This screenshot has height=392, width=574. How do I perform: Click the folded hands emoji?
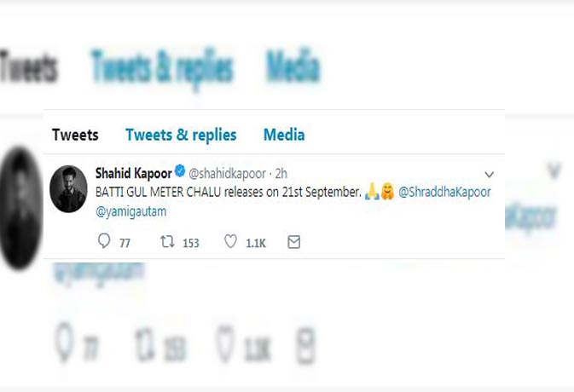pos(372,192)
